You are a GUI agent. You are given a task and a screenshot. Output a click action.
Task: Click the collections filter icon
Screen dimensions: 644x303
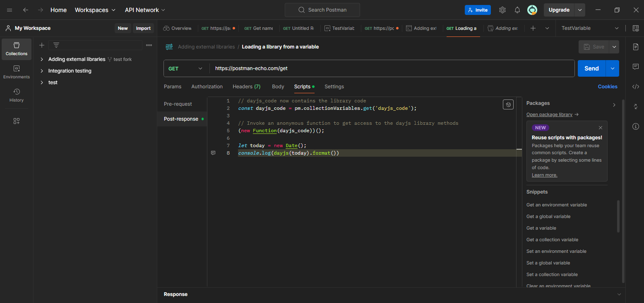pos(56,45)
